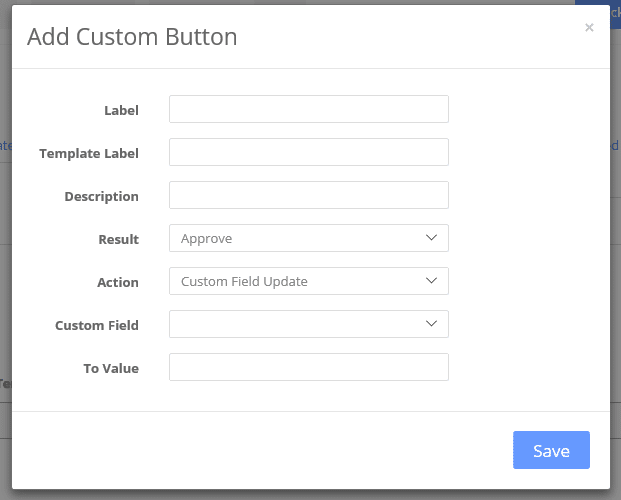
Task: Click the Template Label field label
Action: click(x=89, y=153)
